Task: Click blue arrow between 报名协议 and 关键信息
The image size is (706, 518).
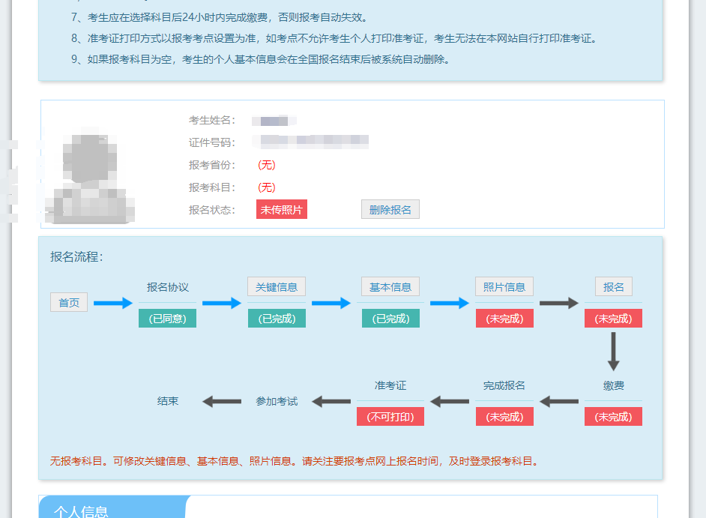Action: point(222,303)
